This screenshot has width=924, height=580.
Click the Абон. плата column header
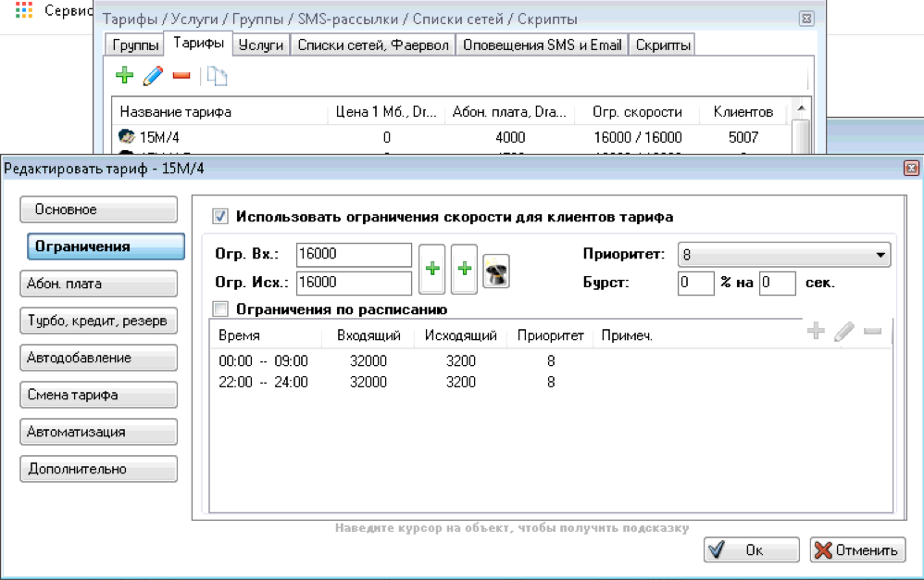[x=509, y=112]
